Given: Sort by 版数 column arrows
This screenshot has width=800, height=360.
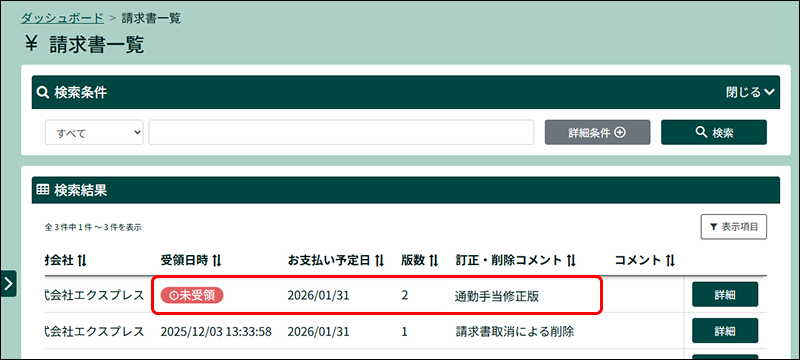Looking at the screenshot, I should pos(434,261).
